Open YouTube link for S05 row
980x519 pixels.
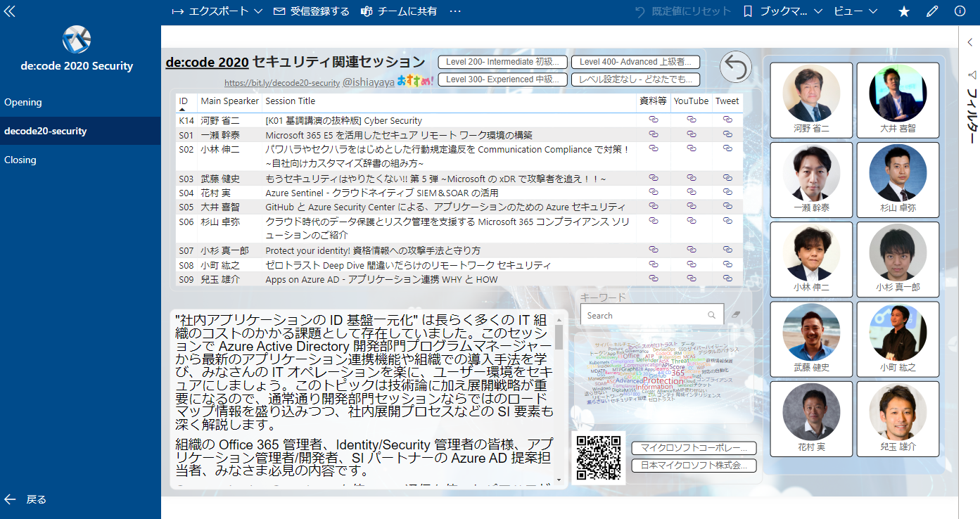coord(692,206)
